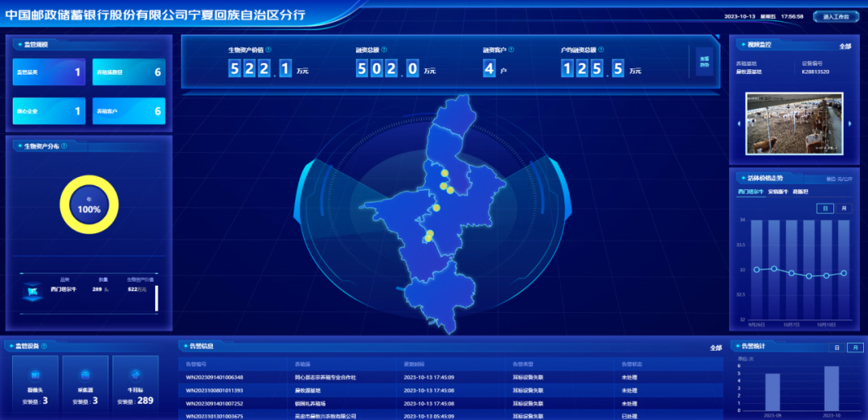Click the camera device icon (摄像头)

pos(35,374)
